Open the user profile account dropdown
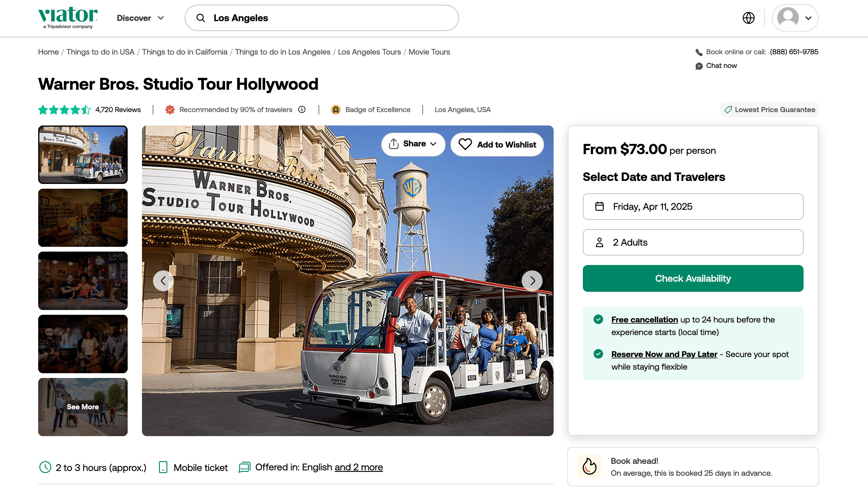The width and height of the screenshot is (868, 499). 795,18
